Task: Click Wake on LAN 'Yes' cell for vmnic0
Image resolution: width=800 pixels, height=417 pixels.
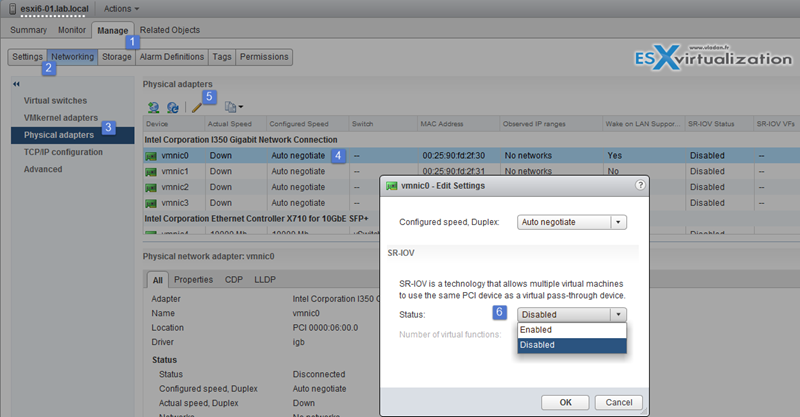Action: click(x=614, y=156)
